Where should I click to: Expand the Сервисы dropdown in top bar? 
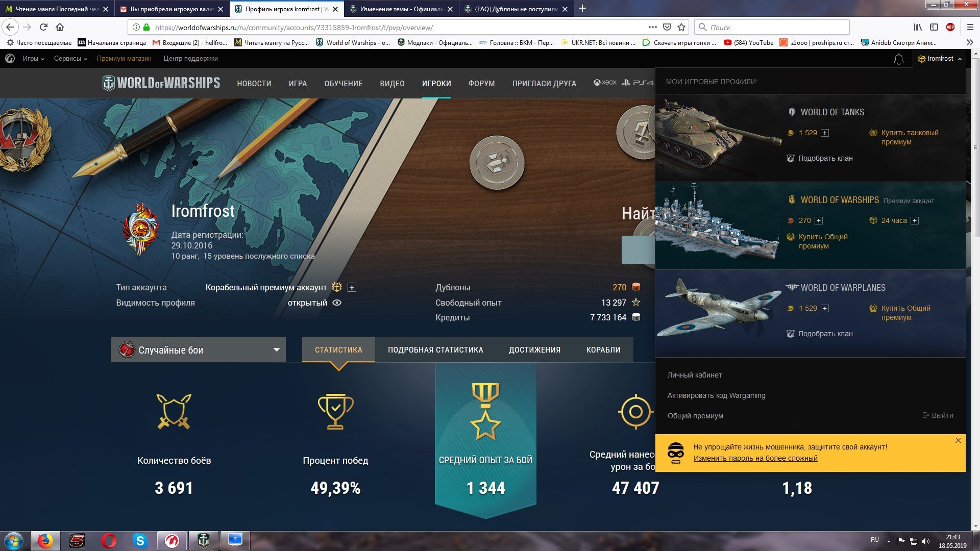click(x=70, y=59)
